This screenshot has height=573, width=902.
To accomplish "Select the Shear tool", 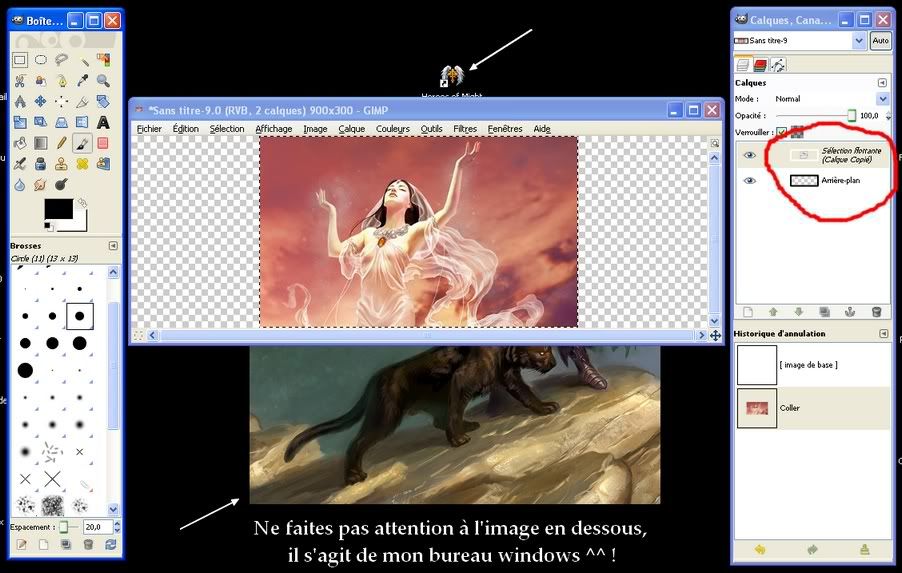I will [x=41, y=122].
